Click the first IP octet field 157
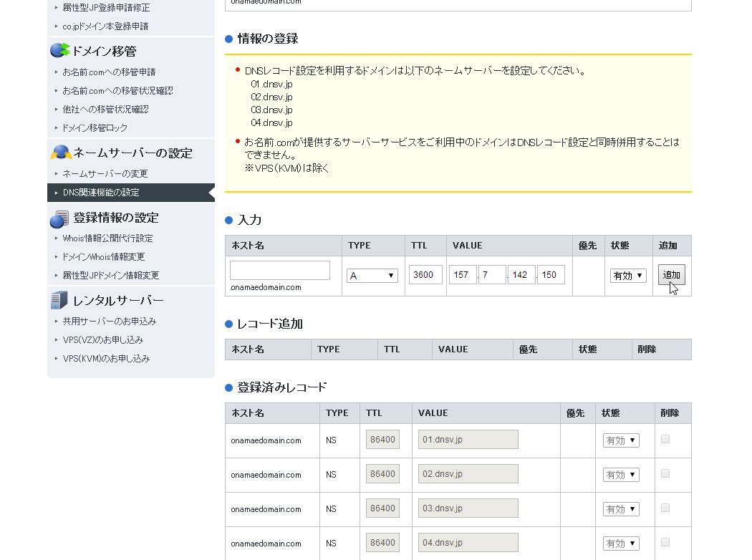The height and width of the screenshot is (560, 752). click(463, 275)
